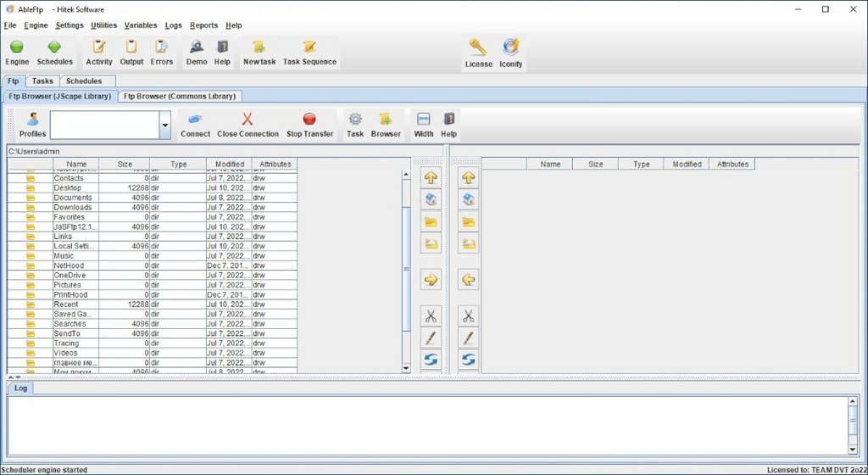Sort local files by Name column

76,164
